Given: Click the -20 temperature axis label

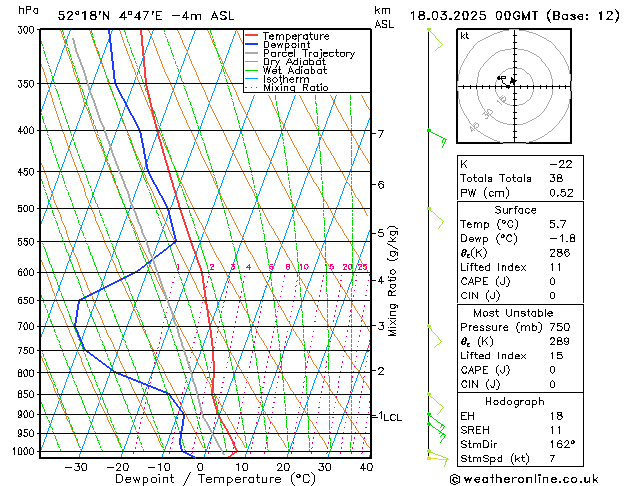Looking at the screenshot, I should pos(118,467).
